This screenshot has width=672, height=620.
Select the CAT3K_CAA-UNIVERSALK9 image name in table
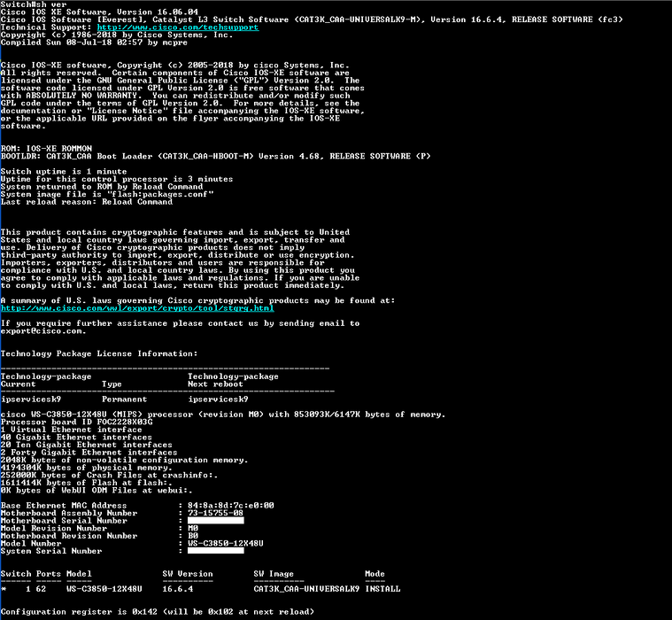pos(306,589)
